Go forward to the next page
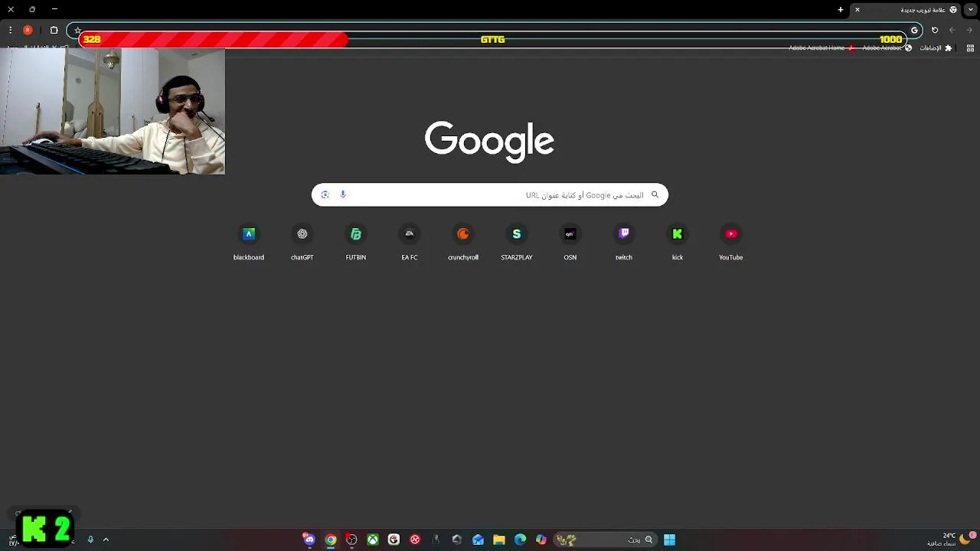 [952, 31]
